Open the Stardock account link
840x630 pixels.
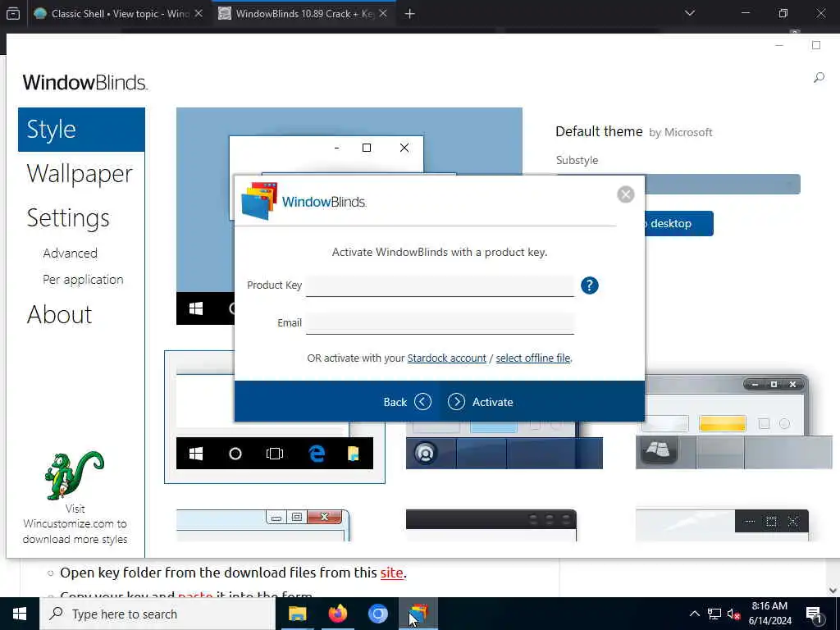point(447,358)
